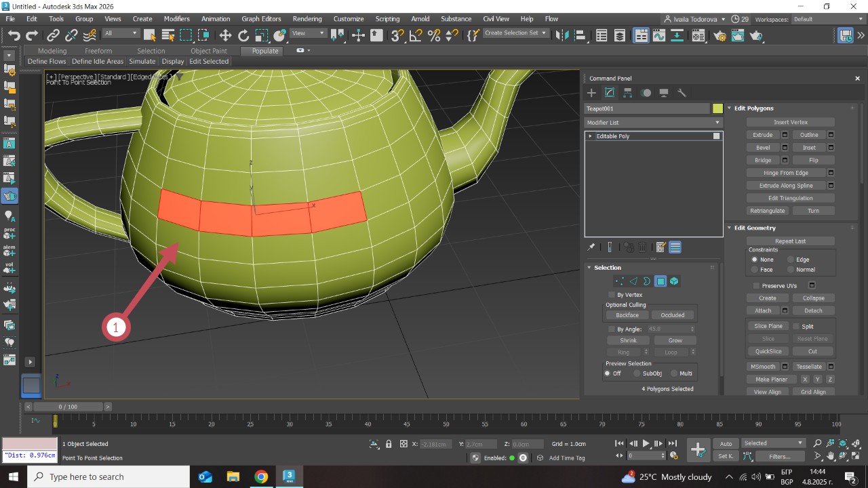868x488 pixels.
Task: Select Element sub-object mode icon
Action: (674, 281)
